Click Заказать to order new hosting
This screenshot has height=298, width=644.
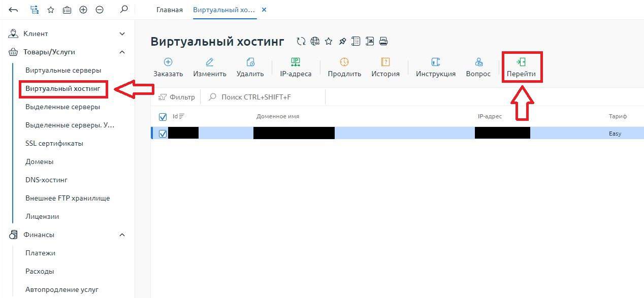tap(168, 68)
